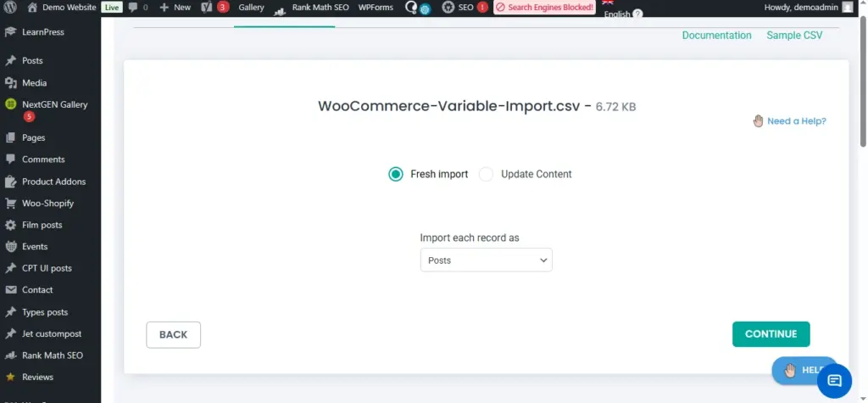Open comments bubble in admin bar

click(133, 8)
